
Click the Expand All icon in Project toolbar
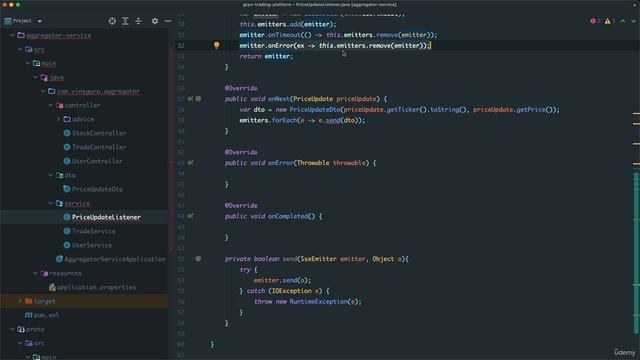coord(125,21)
